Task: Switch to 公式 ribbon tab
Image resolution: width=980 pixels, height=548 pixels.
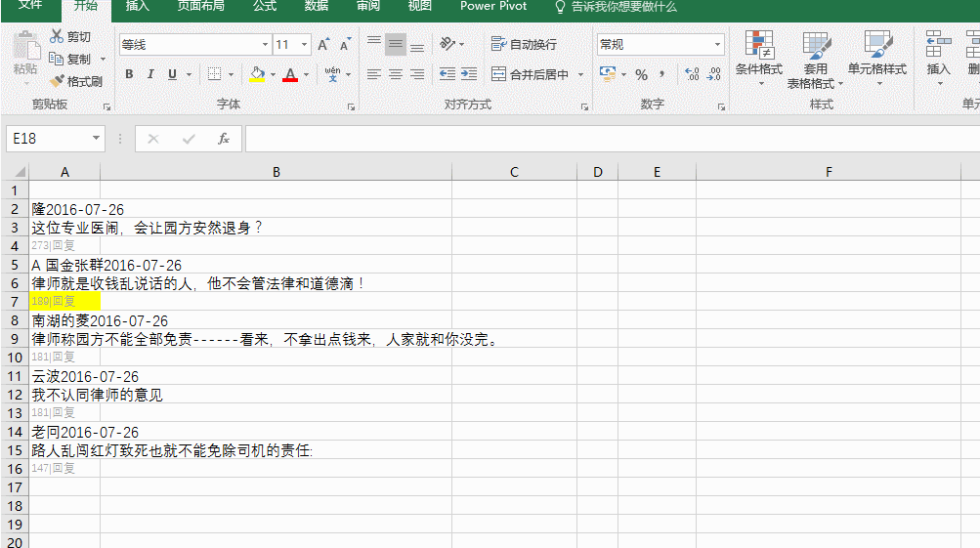Action: coord(265,6)
